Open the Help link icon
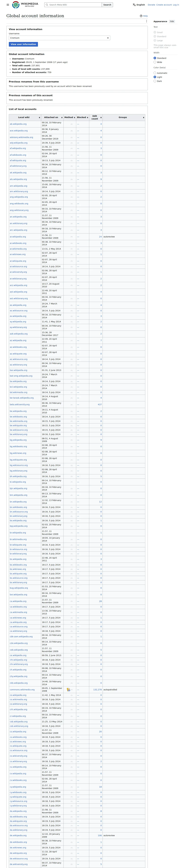The height and width of the screenshot is (868, 186). pyautogui.click(x=141, y=16)
